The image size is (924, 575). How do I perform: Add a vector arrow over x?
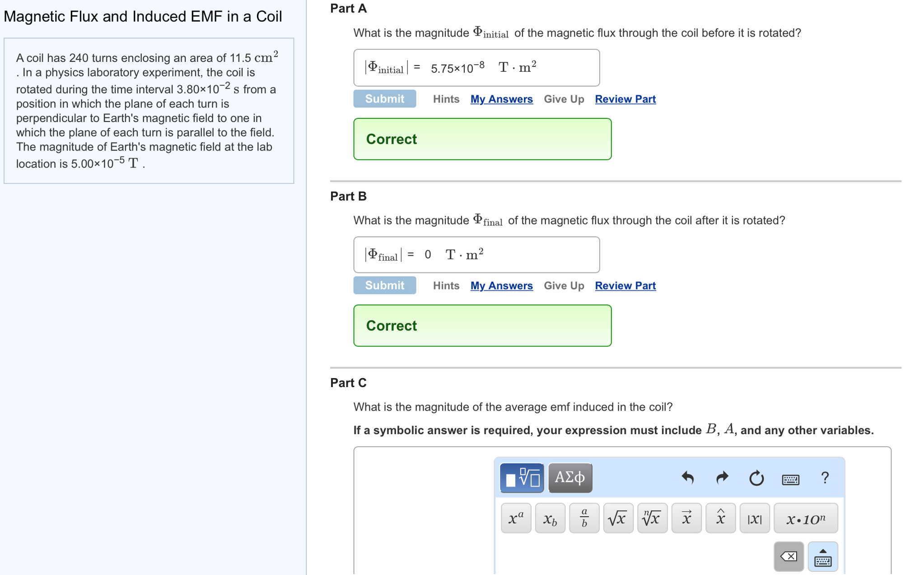[x=686, y=518]
